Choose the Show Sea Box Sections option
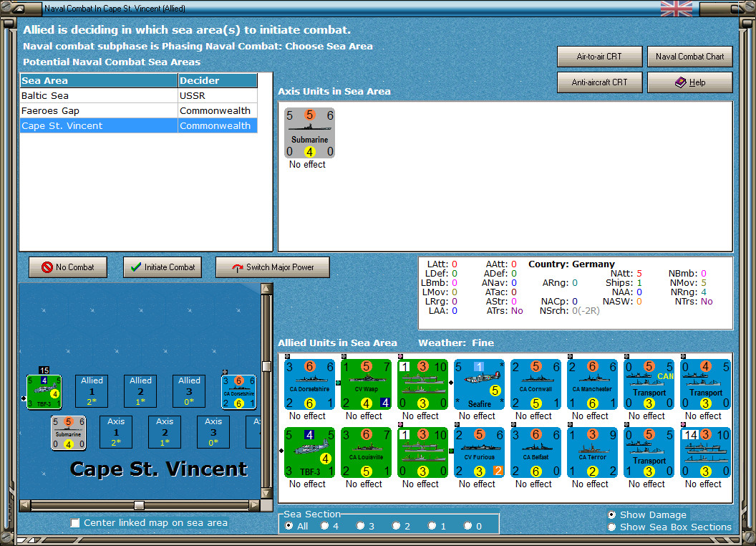This screenshot has width=756, height=546. (x=612, y=527)
